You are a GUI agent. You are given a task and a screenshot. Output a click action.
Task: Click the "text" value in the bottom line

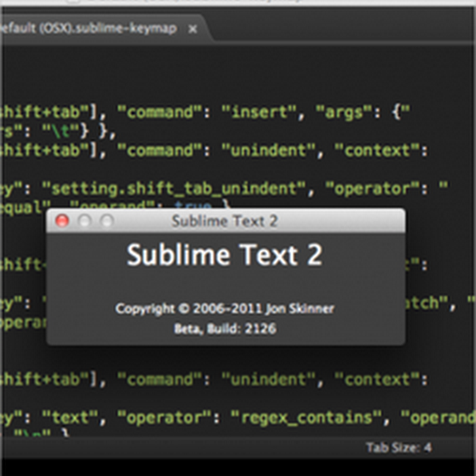pyautogui.click(x=70, y=418)
